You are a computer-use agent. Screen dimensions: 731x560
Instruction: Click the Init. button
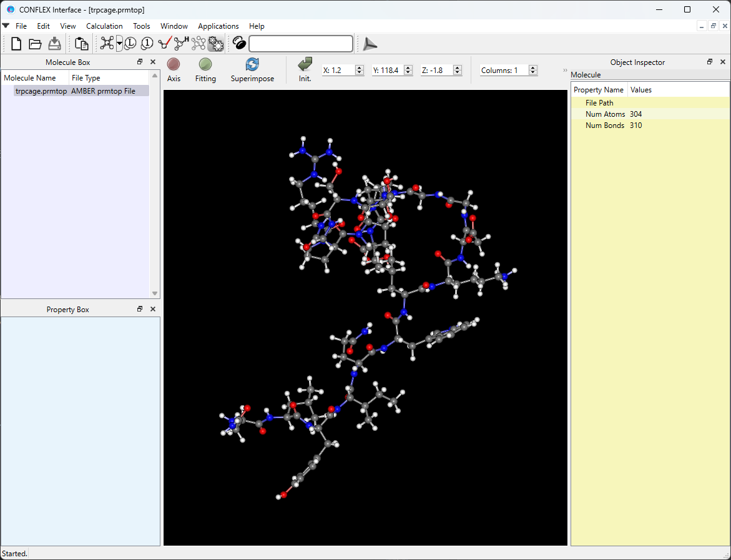click(x=305, y=70)
